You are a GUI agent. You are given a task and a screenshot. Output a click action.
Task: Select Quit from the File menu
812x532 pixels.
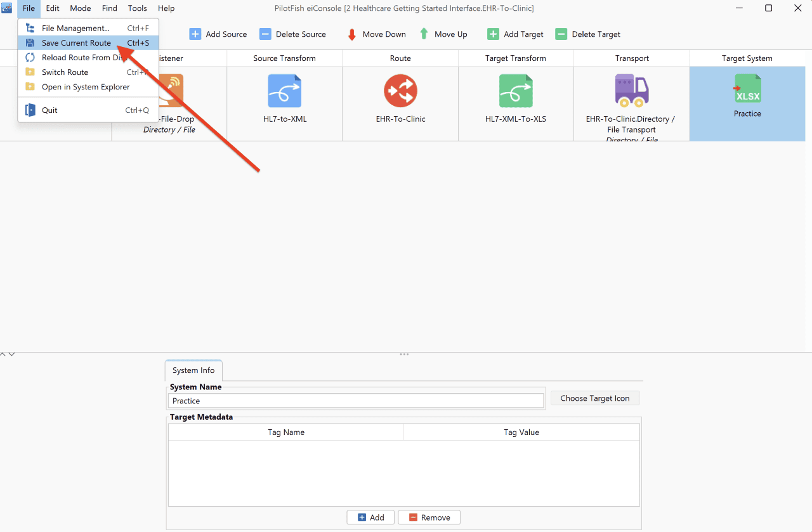point(88,110)
